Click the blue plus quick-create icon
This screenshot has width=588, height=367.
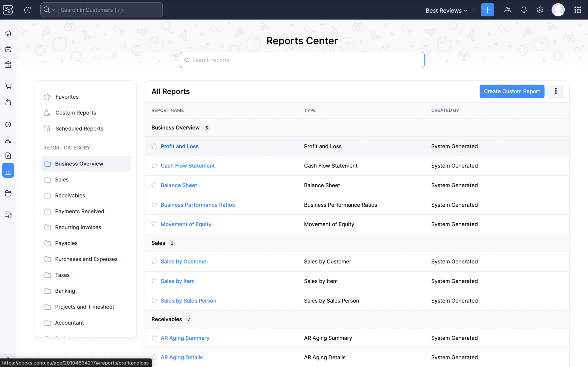[488, 10]
